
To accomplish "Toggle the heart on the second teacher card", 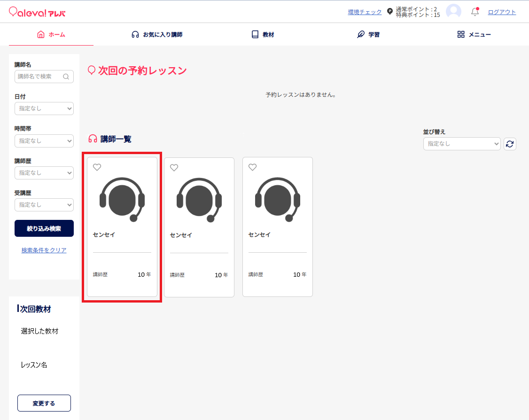I will pos(174,168).
